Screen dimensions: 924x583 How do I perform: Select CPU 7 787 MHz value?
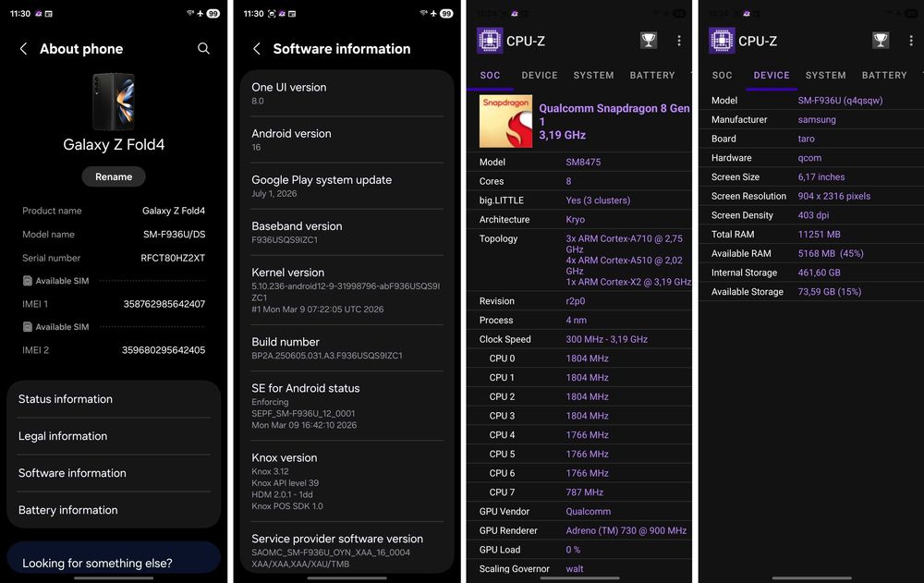click(585, 492)
